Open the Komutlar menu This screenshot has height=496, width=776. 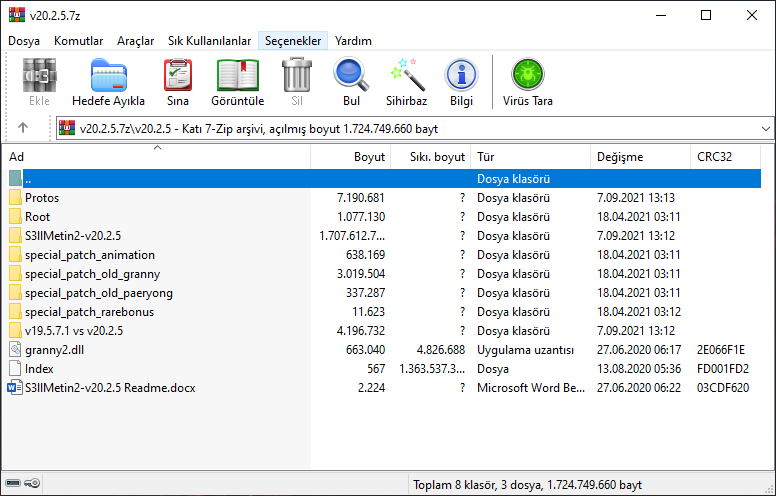[x=78, y=41]
